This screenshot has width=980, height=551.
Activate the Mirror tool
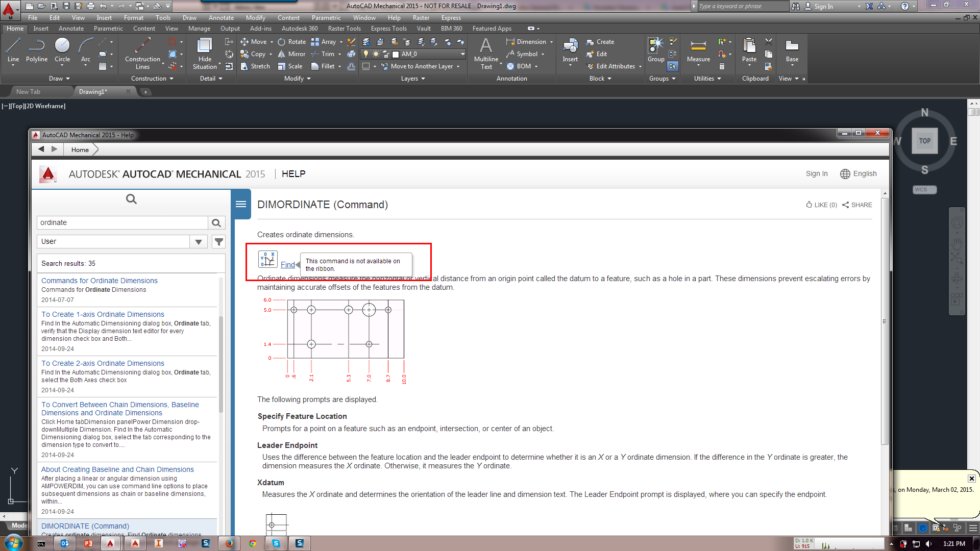pos(291,54)
